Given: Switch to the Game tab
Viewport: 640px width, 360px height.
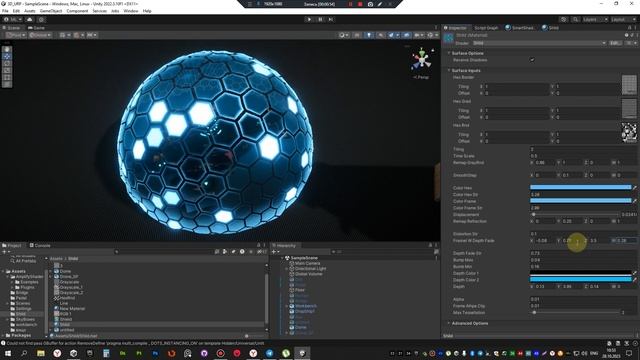Looking at the screenshot, I should click(x=37, y=28).
